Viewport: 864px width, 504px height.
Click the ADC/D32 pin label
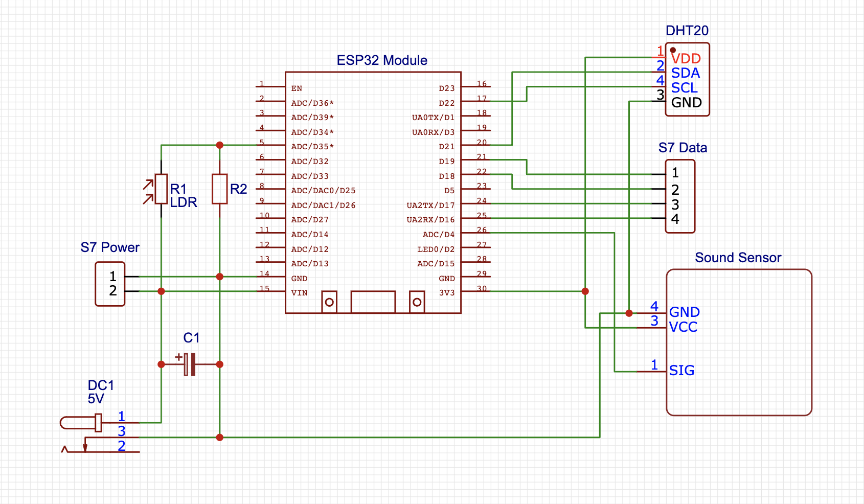coord(310,162)
